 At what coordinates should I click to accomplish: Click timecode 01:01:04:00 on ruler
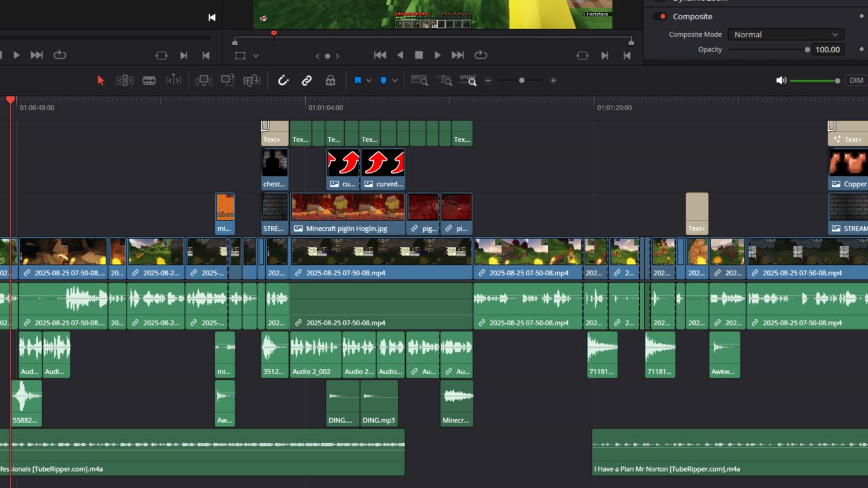(x=325, y=108)
